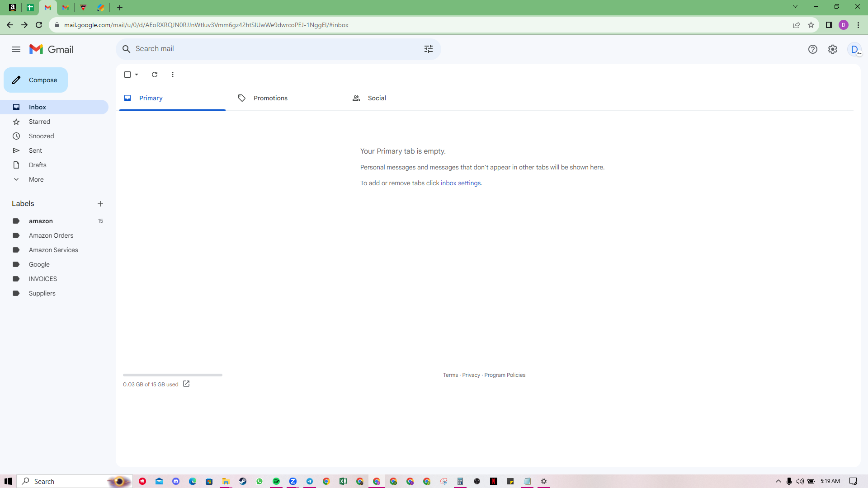This screenshot has width=868, height=488.
Task: Toggle the browser side panel icon
Action: pyautogui.click(x=829, y=25)
